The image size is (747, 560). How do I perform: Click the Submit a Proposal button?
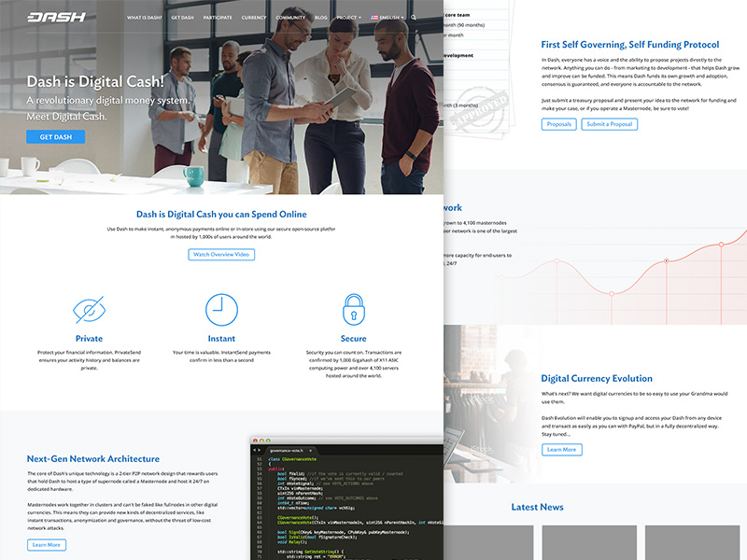[x=610, y=124]
